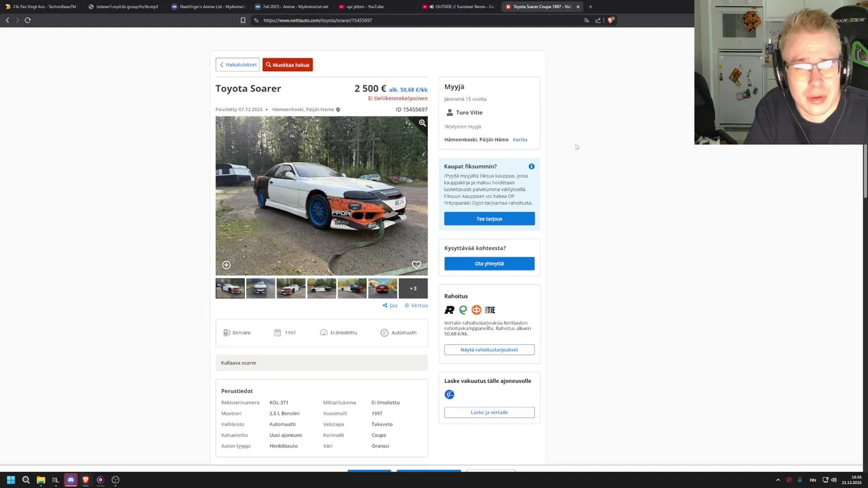The height and width of the screenshot is (488, 868).
Task: Open the Kartta map link
Action: click(520, 139)
